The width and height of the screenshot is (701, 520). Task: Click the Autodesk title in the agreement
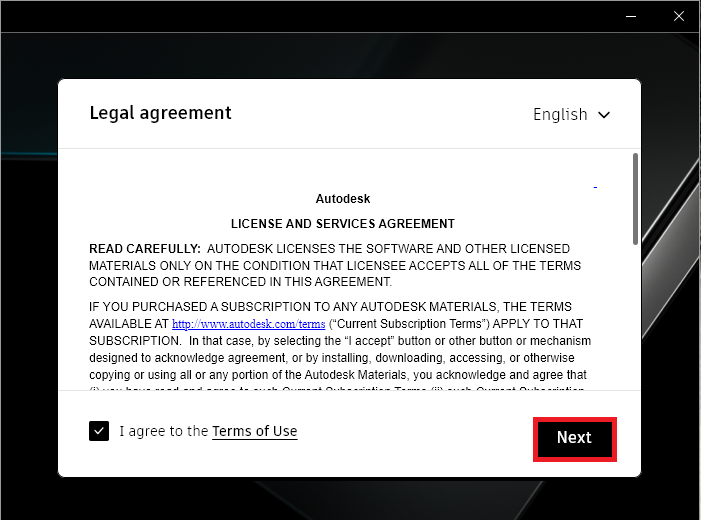pyautogui.click(x=342, y=199)
